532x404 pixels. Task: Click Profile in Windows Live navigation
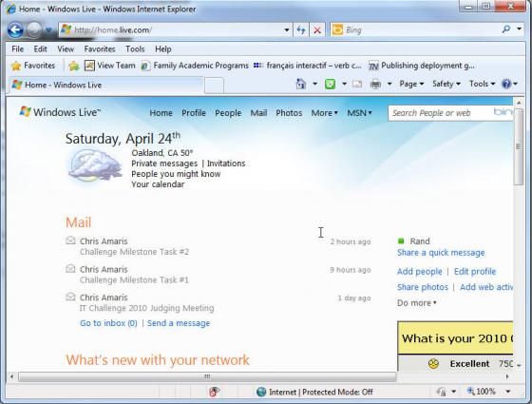pos(194,113)
